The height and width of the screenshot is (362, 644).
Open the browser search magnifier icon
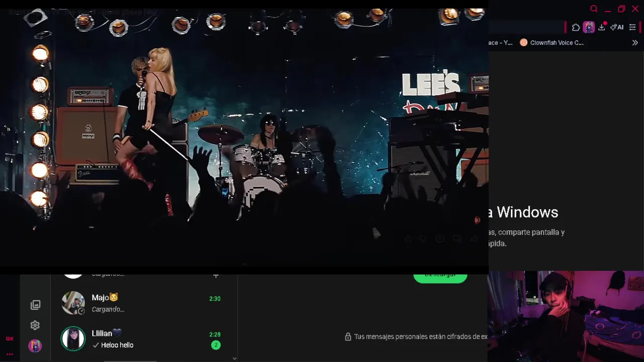pyautogui.click(x=594, y=9)
